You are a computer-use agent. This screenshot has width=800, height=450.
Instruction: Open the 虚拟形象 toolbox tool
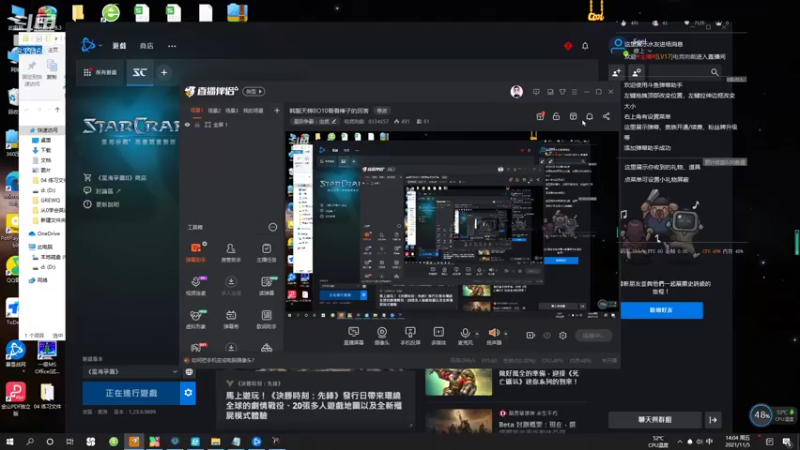click(x=196, y=319)
